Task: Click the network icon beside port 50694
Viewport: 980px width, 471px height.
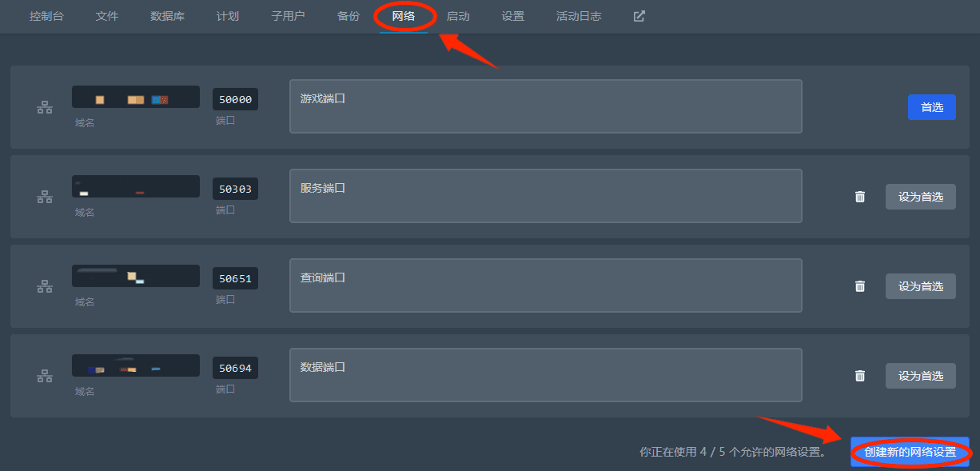Action: point(45,376)
